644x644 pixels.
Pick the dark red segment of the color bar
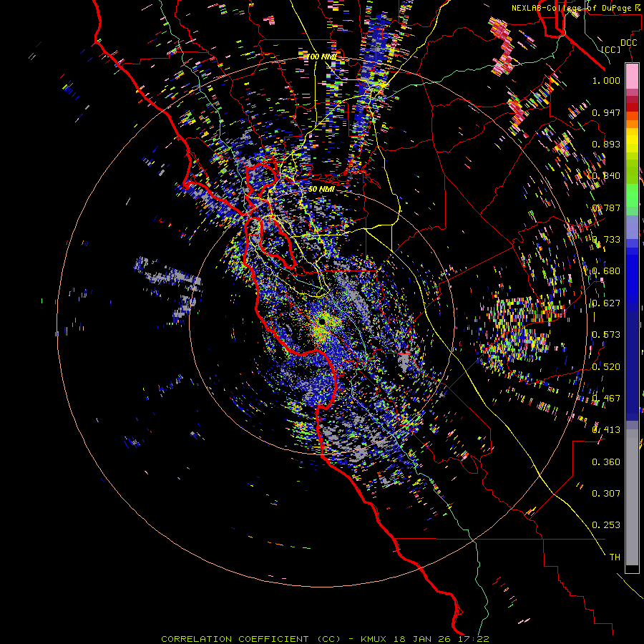coord(632,107)
